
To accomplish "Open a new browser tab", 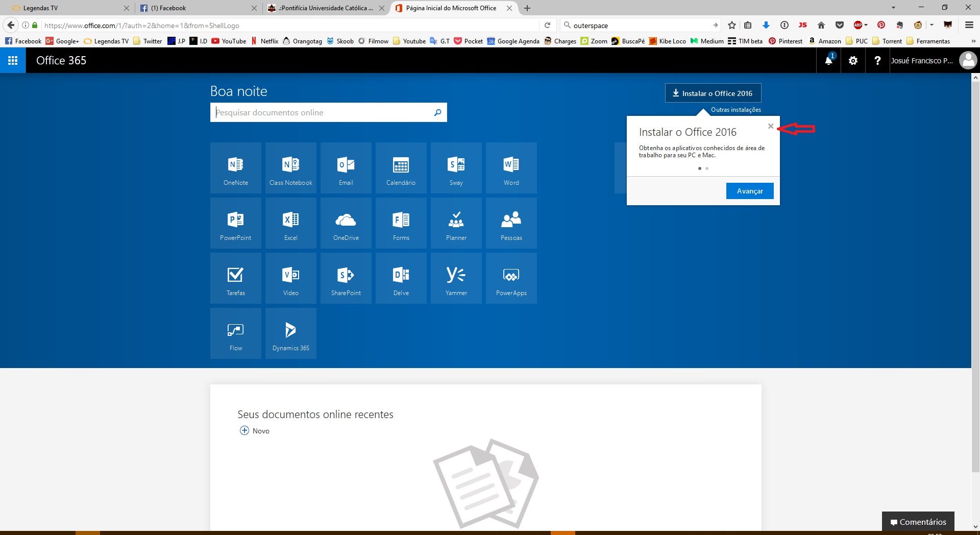I will (527, 8).
